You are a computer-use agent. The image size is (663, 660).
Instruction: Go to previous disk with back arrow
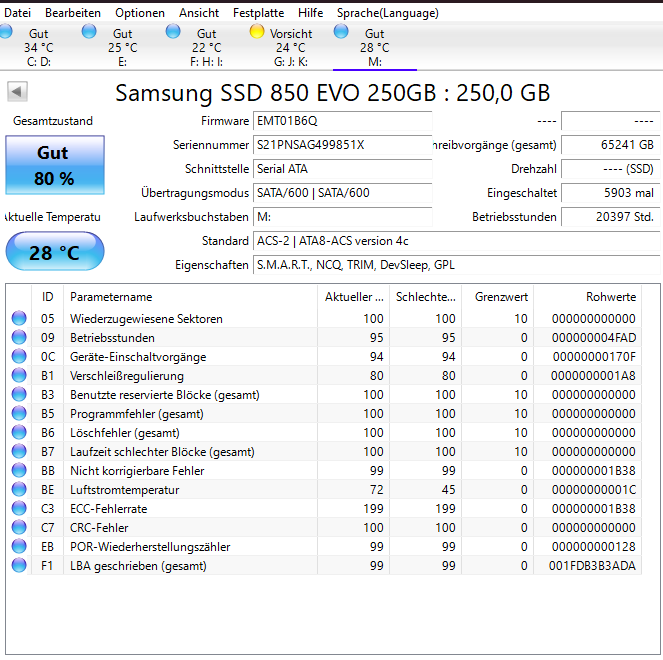pos(17,91)
